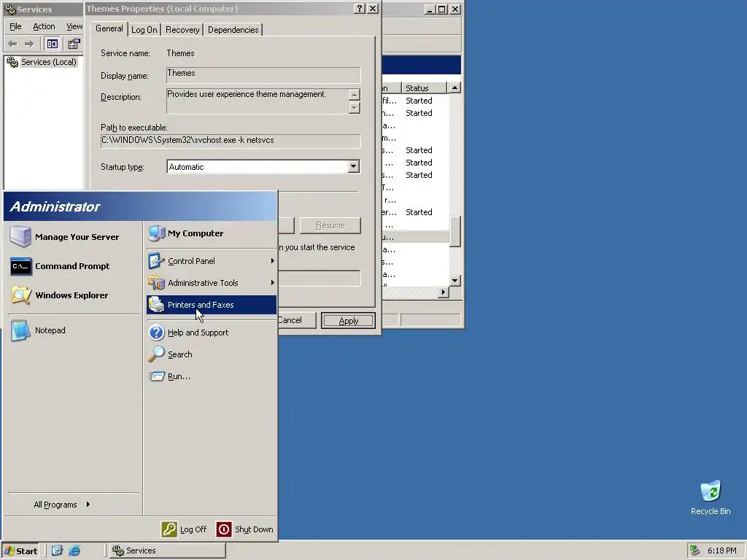The image size is (747, 560).
Task: Click the Description text box
Action: 258,101
